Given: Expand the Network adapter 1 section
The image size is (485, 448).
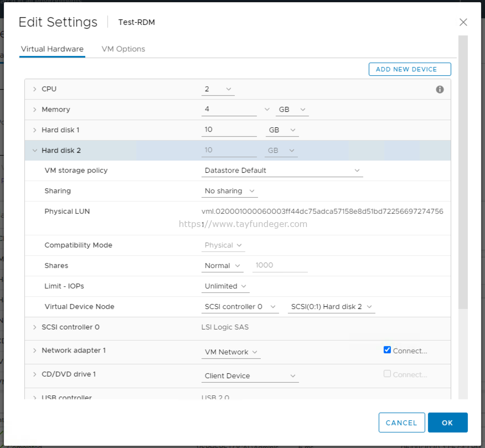Looking at the screenshot, I should (35, 350).
